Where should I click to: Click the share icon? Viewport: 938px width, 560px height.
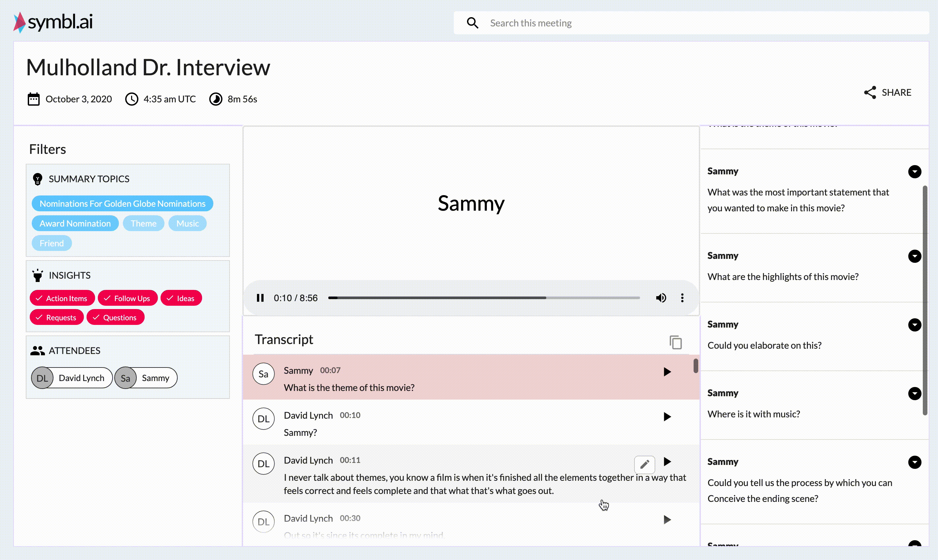tap(870, 92)
